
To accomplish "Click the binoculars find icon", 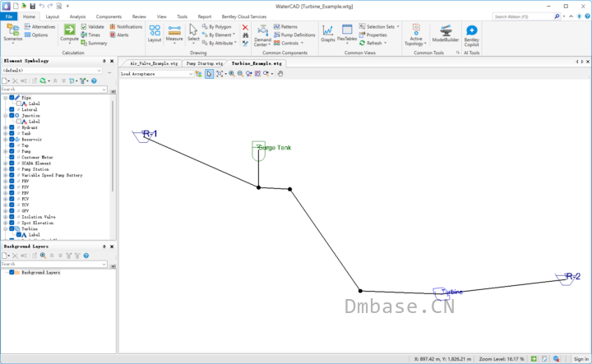I will (245, 35).
